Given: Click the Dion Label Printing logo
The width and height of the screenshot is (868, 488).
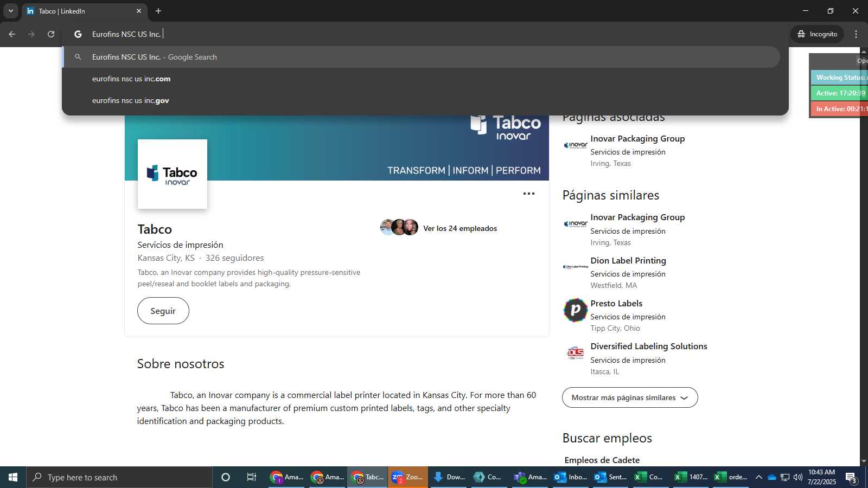Looking at the screenshot, I should 575,267.
